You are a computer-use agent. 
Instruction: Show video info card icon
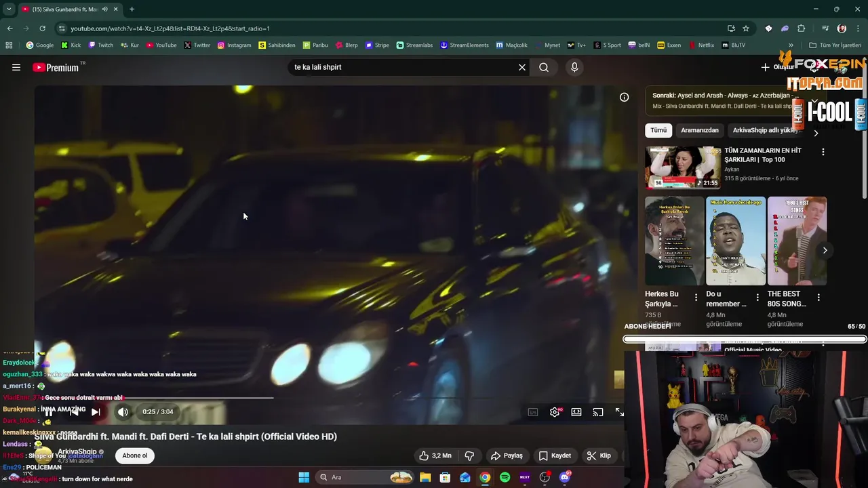[625, 97]
